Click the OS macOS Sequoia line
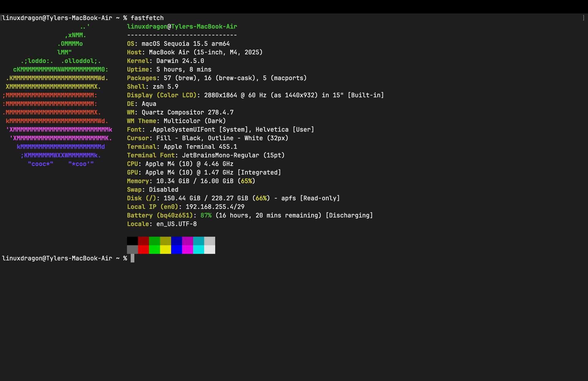588x381 pixels. (x=178, y=44)
